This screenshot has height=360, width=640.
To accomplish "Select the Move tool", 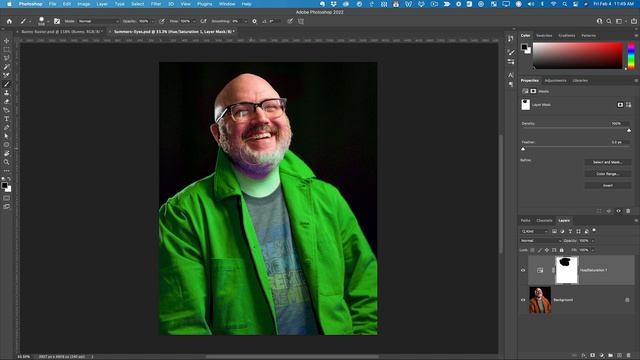I will (7, 41).
